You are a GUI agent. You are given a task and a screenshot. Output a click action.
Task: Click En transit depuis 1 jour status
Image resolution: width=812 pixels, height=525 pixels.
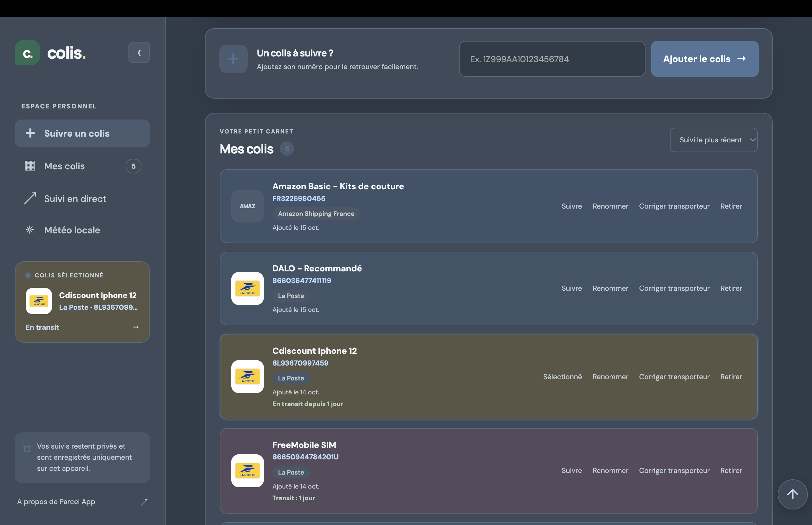coord(308,404)
